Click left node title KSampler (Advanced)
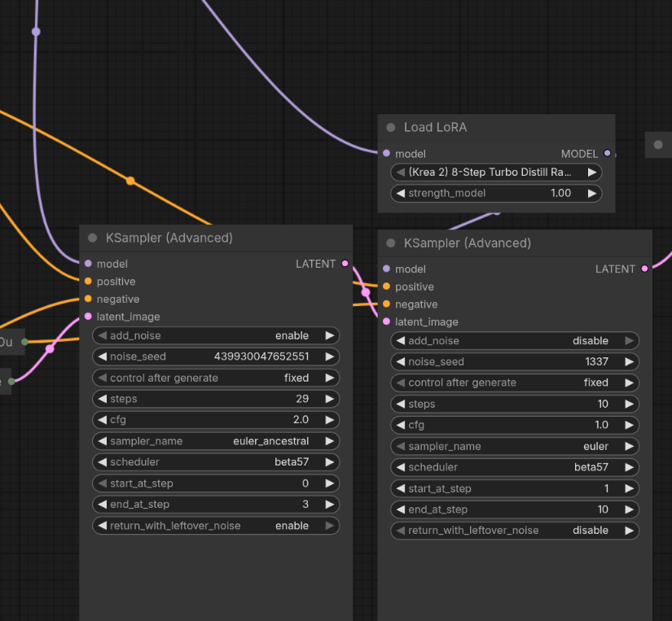Image resolution: width=672 pixels, height=621 pixels. (x=169, y=238)
